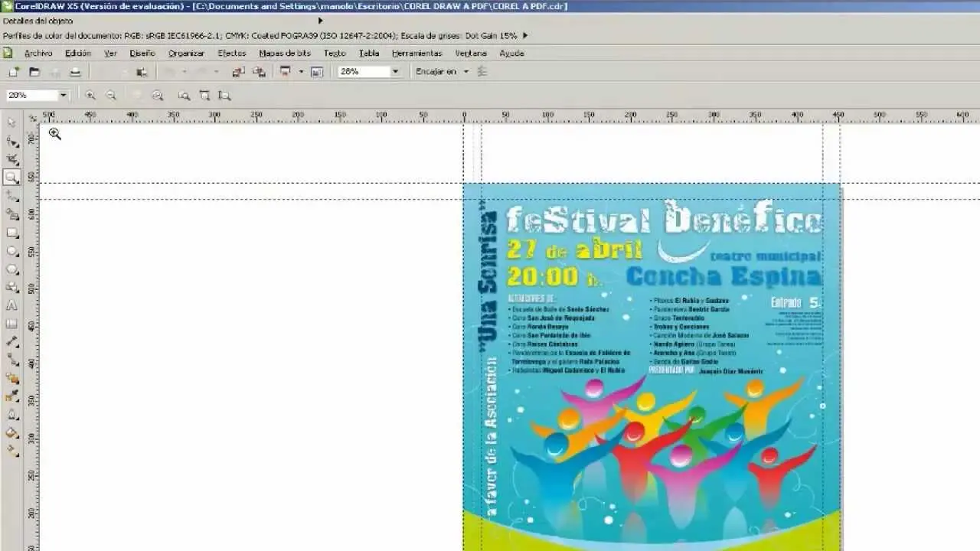The image size is (980, 551).
Task: Click the Options icon next to Encajar en
Action: click(x=482, y=72)
